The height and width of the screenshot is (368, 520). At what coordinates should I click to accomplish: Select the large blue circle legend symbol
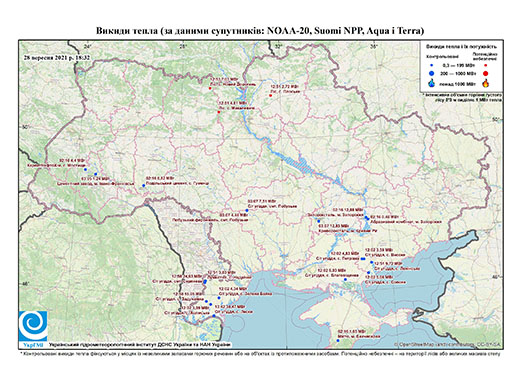tap(431, 73)
